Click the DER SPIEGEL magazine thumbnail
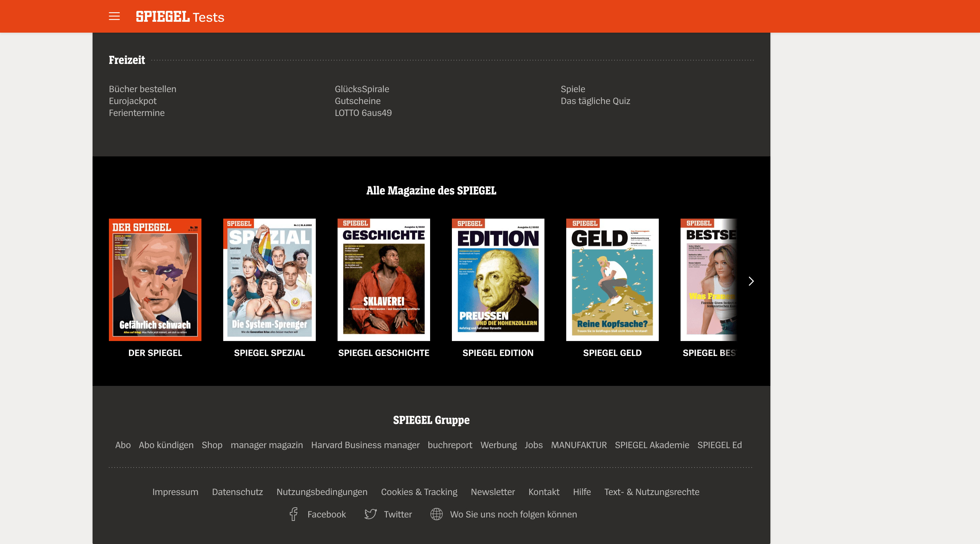The image size is (980, 544). [155, 279]
